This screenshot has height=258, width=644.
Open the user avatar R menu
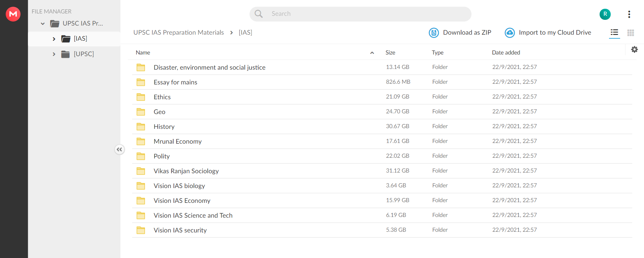[x=605, y=14]
